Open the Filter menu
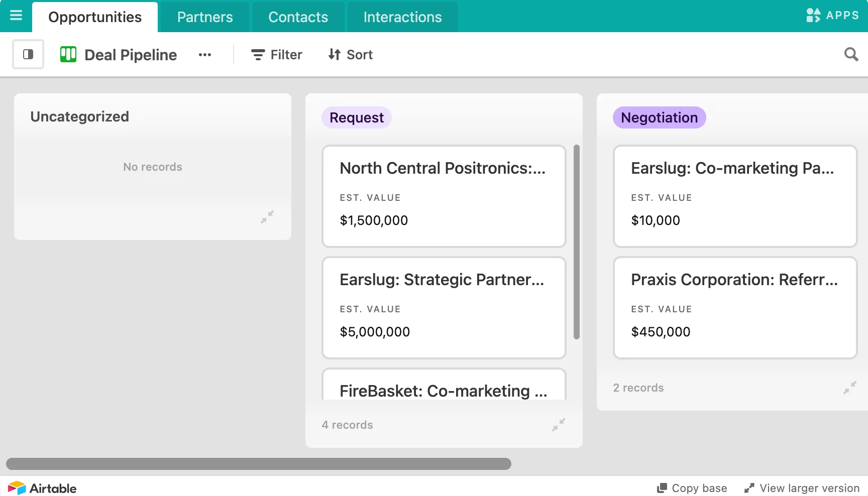The width and height of the screenshot is (868, 496). click(277, 55)
